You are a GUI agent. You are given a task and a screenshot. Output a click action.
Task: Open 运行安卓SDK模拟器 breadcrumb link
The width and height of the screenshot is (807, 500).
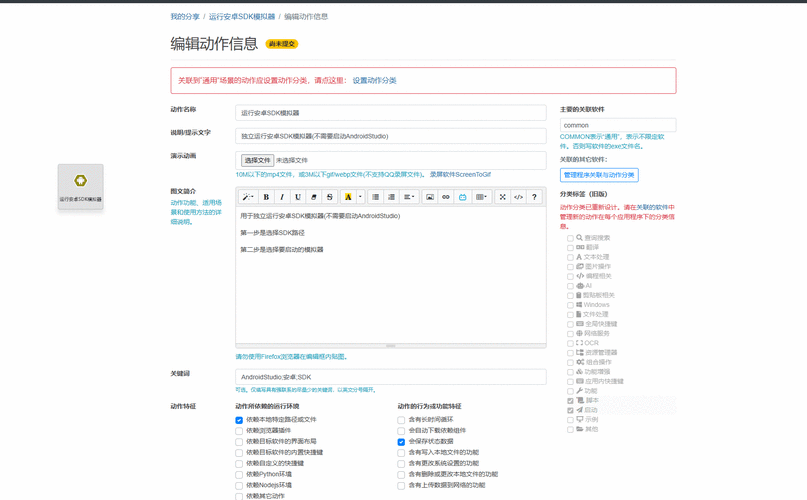[x=242, y=16]
